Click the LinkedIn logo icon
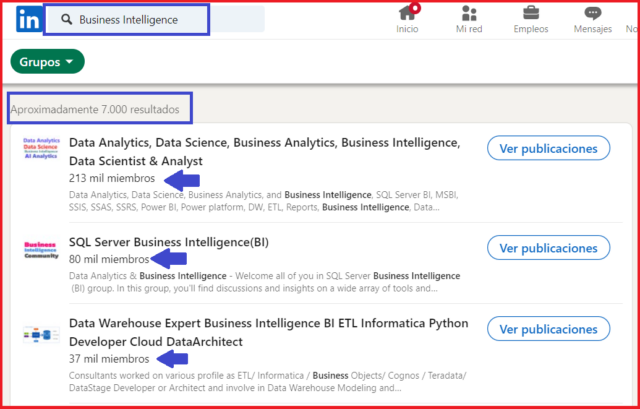640x409 pixels. pos(29,19)
